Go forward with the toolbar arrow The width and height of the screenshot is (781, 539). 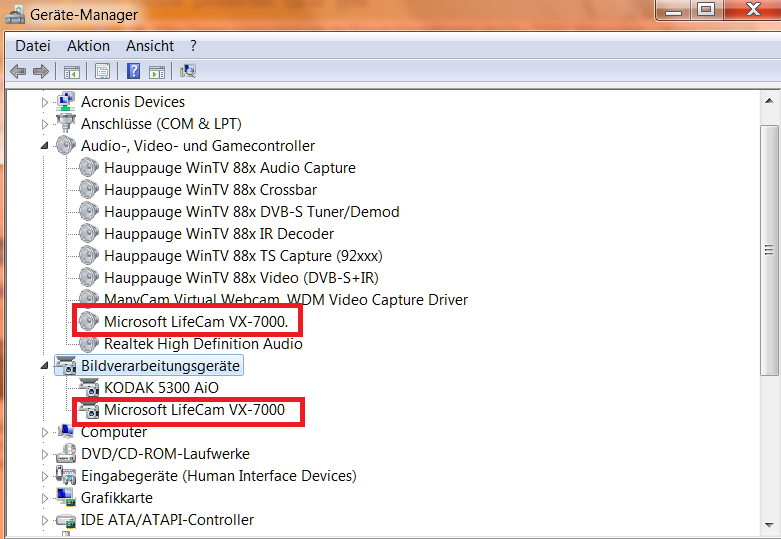pyautogui.click(x=41, y=72)
